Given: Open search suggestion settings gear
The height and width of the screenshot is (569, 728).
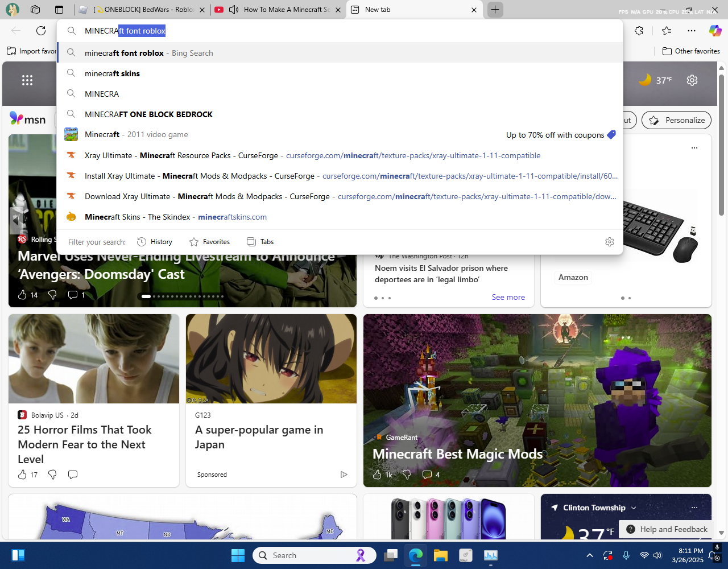Looking at the screenshot, I should pos(610,242).
